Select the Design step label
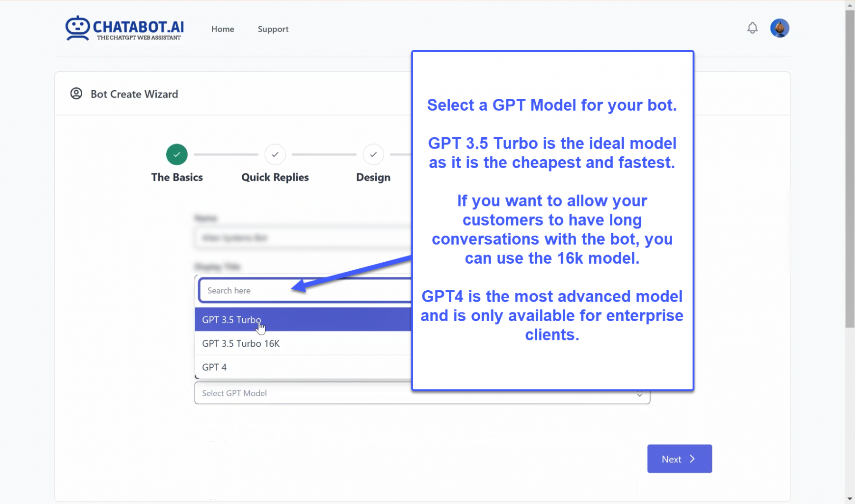 click(373, 177)
